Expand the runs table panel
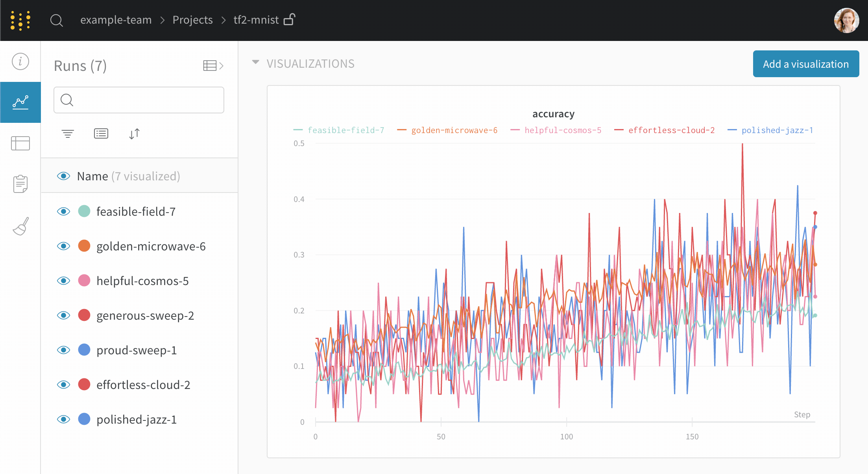Image resolution: width=868 pixels, height=474 pixels. (x=213, y=66)
